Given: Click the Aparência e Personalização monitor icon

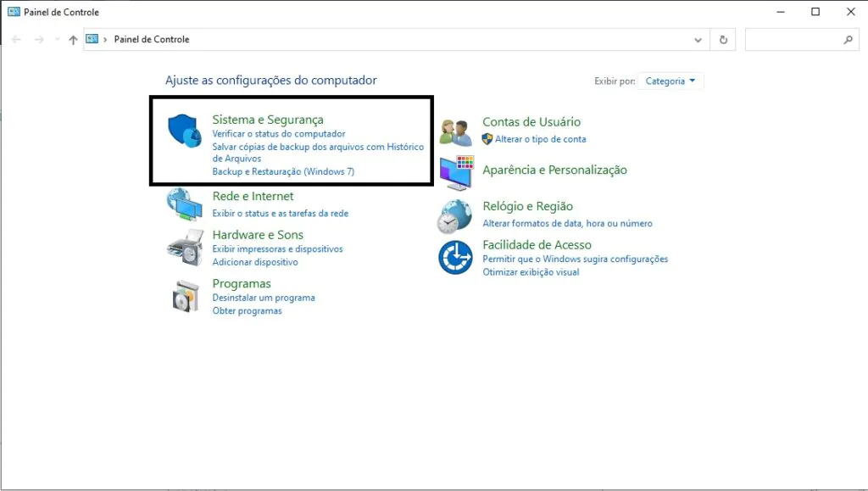Looking at the screenshot, I should (457, 172).
